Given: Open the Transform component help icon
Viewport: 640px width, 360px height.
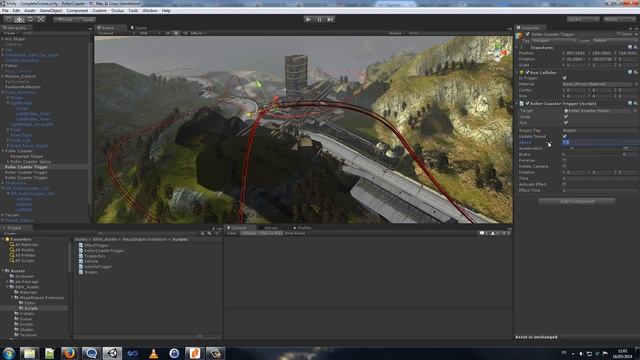Looking at the screenshot, I should [630, 48].
